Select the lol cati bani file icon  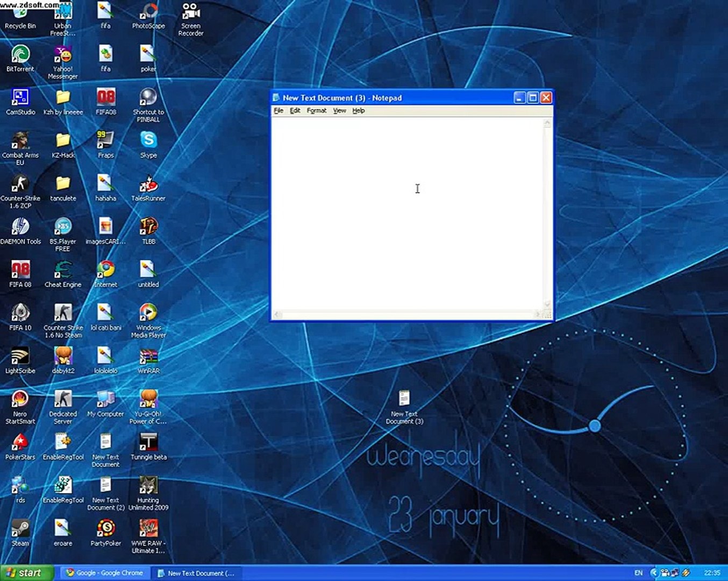105,317
